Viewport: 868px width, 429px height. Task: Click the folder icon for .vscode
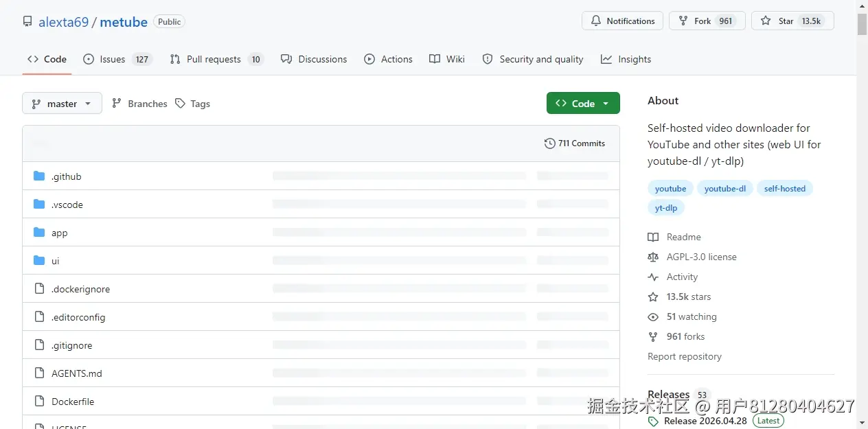click(x=39, y=205)
